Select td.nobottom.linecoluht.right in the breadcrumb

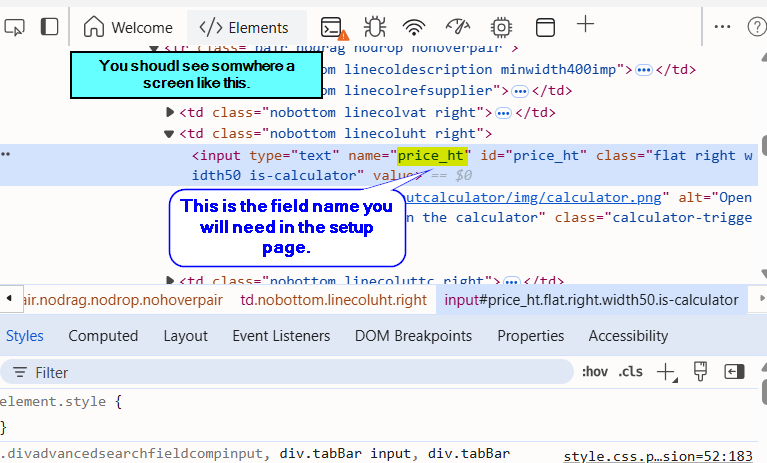[x=333, y=299]
